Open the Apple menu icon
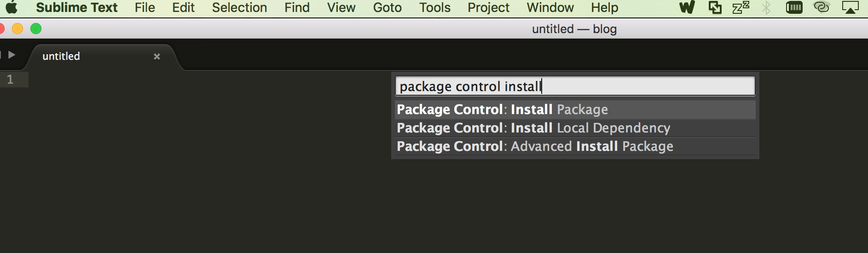This screenshot has width=868, height=253. 12,7
